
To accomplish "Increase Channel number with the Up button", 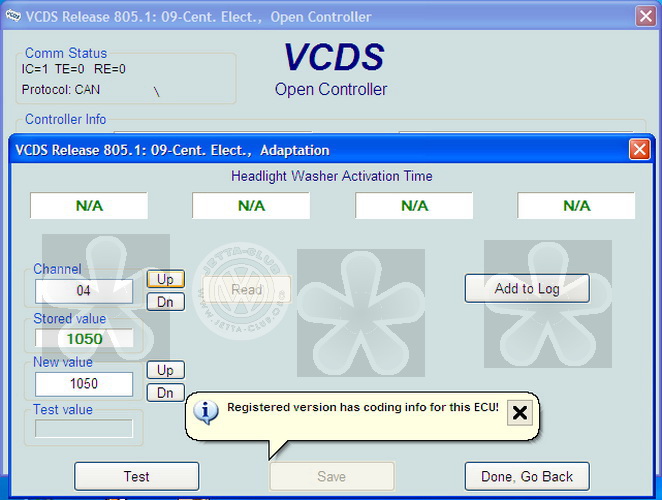I will tap(166, 279).
